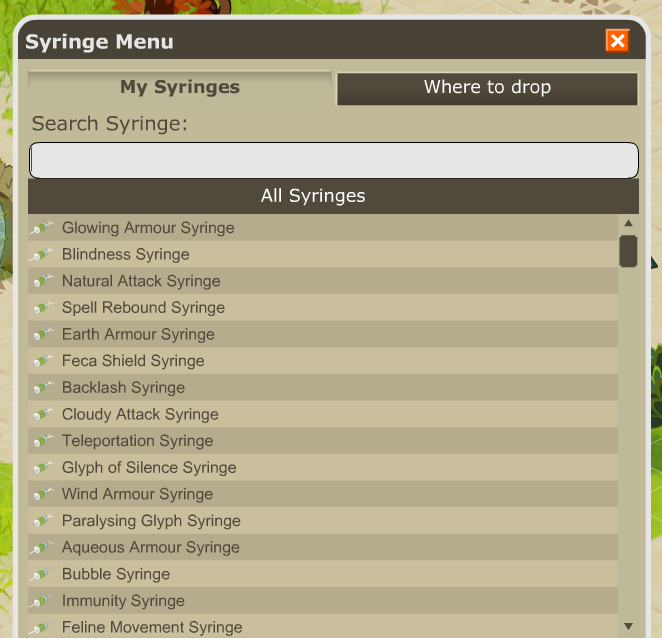Viewport: 662px width, 638px height.
Task: Click the syringe icon beside Glowing Armour Syringe
Action: (41, 228)
